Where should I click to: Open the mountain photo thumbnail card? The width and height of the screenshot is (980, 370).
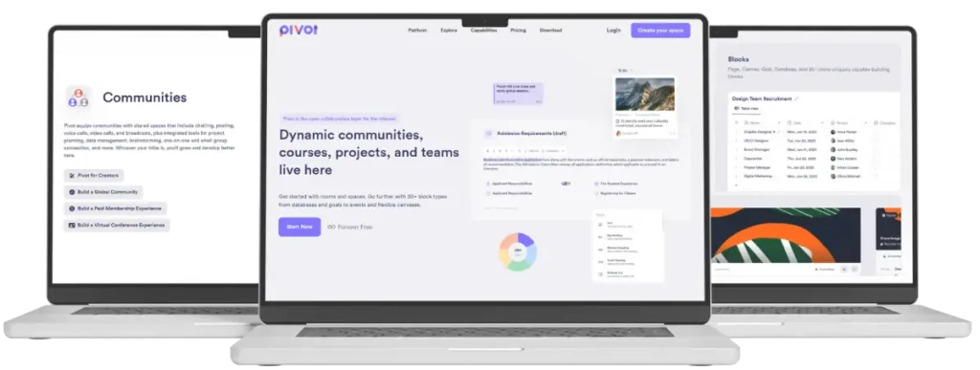645,95
